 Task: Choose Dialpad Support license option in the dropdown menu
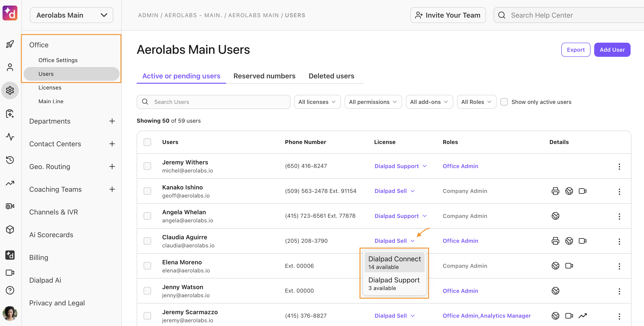click(x=394, y=284)
